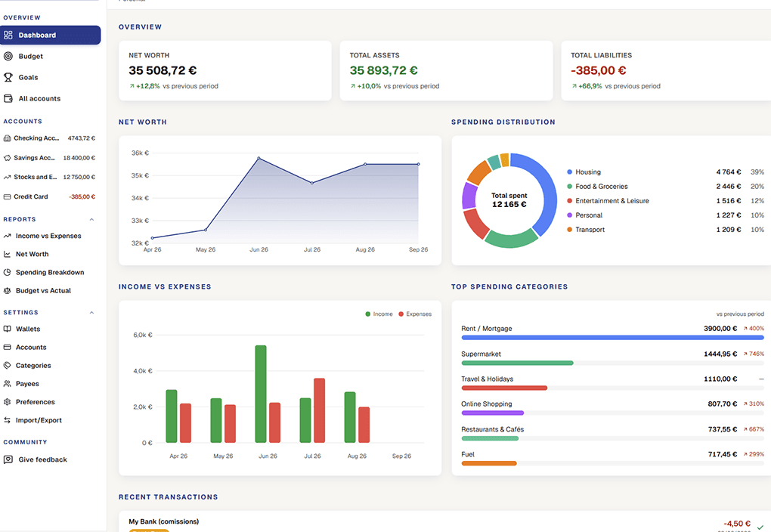Click the Accounts card icon in Settings
The width and height of the screenshot is (771, 532).
coord(7,347)
